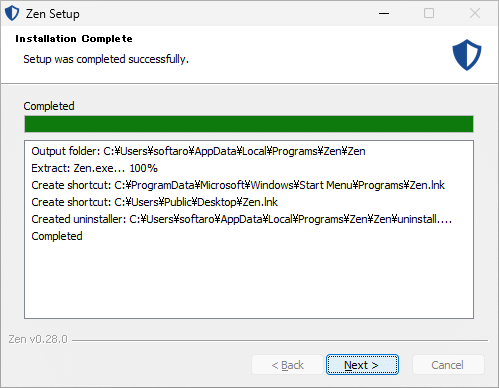Minimize the Zen Setup window
This screenshot has width=499, height=388.
point(384,13)
